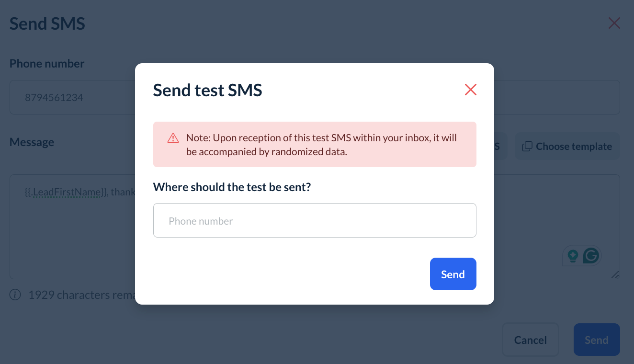634x364 pixels.
Task: Click the 'Where should the test be sent?' label
Action: 232,187
